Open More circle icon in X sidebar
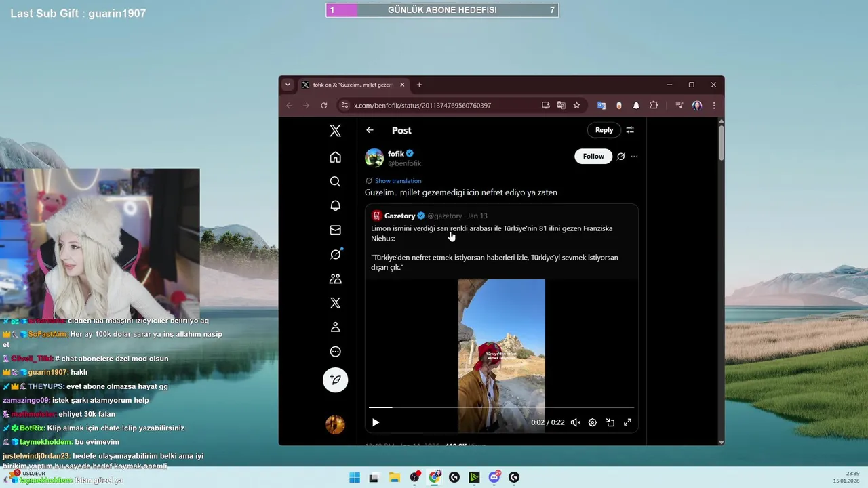The height and width of the screenshot is (488, 868). [x=335, y=352]
